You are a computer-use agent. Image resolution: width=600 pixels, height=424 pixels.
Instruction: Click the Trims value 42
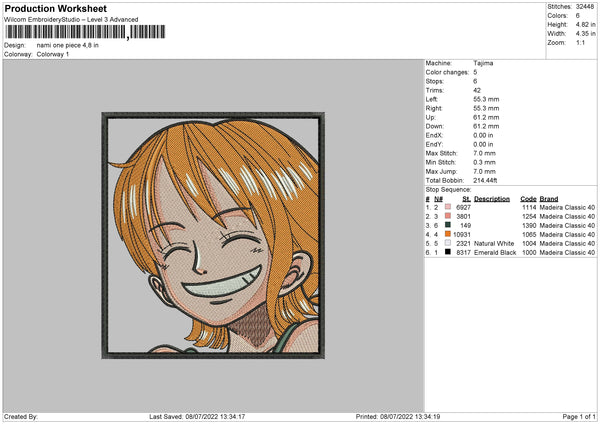click(477, 90)
